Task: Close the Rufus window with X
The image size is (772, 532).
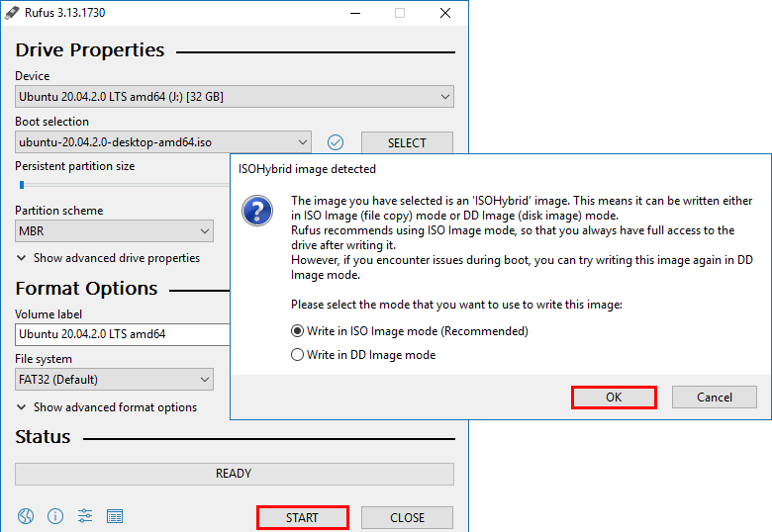Action: tap(445, 13)
